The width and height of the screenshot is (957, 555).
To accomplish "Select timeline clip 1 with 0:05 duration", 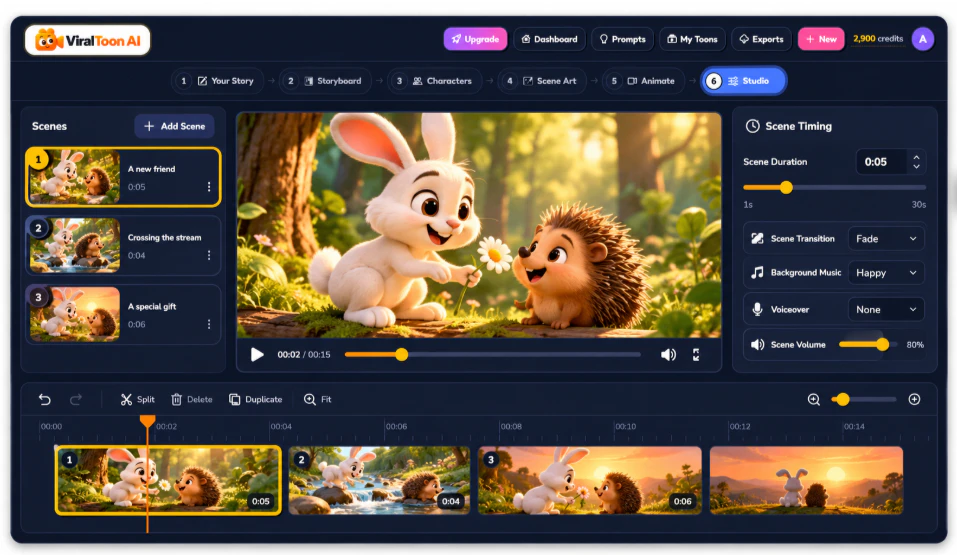I will point(168,480).
